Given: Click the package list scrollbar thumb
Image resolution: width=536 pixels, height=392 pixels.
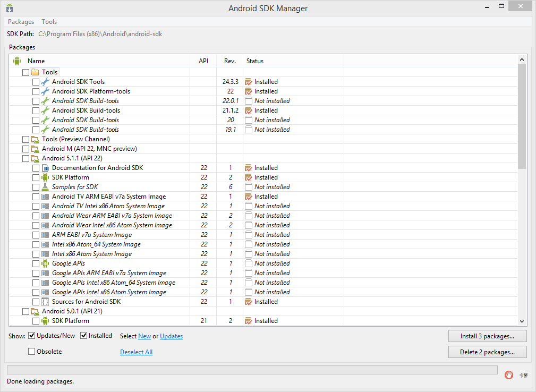Looking at the screenshot, I should tap(522, 116).
